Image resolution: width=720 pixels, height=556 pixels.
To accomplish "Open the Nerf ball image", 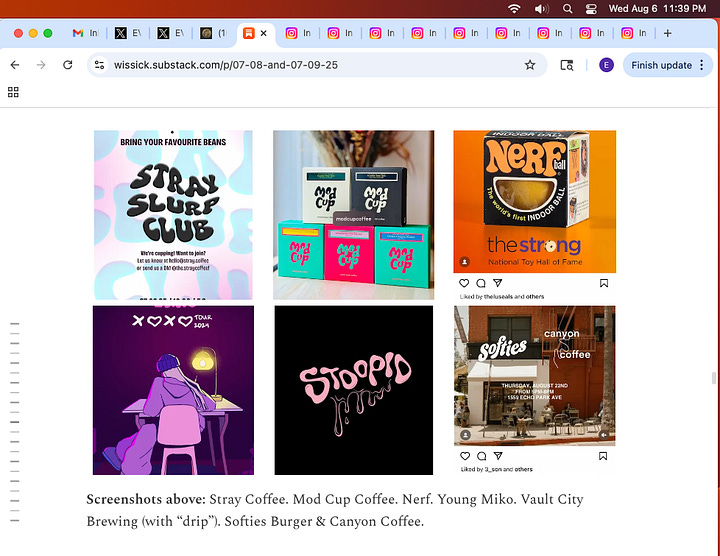I will (534, 202).
